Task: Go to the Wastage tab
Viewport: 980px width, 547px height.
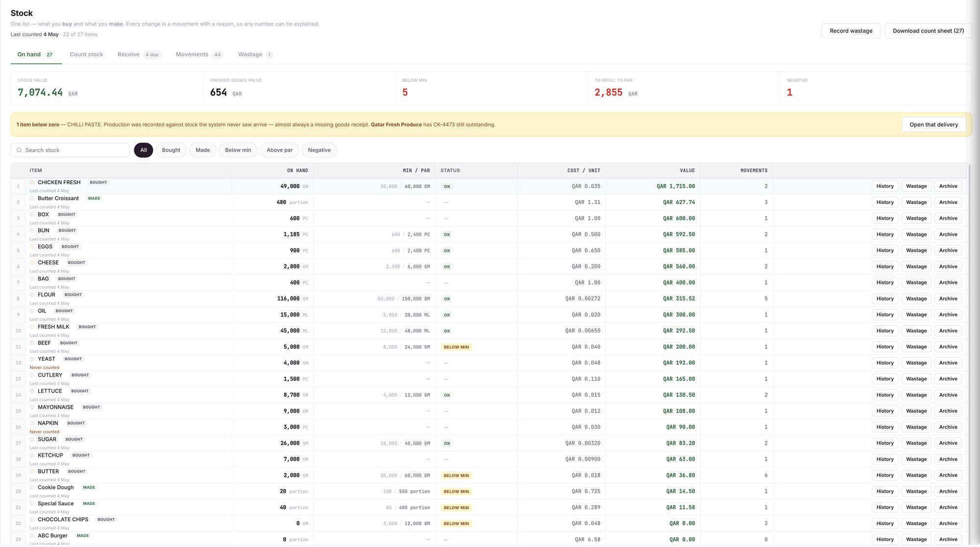Action: click(255, 54)
